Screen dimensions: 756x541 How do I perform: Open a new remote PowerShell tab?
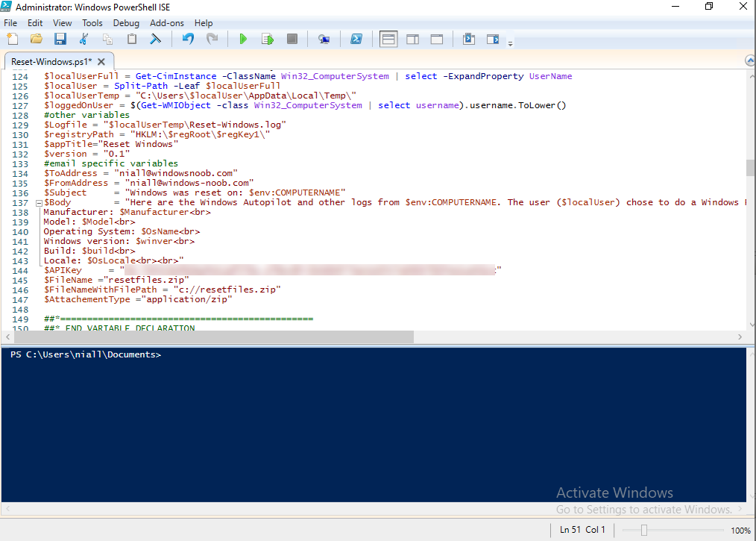(x=324, y=39)
